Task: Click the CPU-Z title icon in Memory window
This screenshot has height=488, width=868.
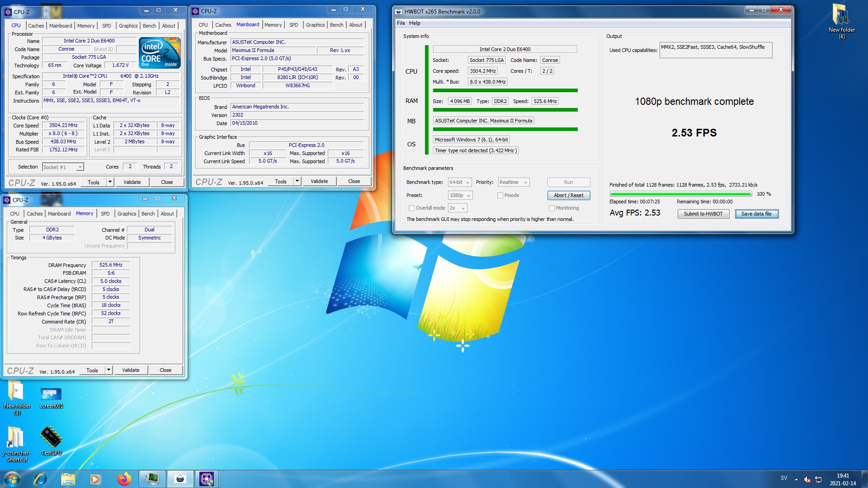Action: 7,200
